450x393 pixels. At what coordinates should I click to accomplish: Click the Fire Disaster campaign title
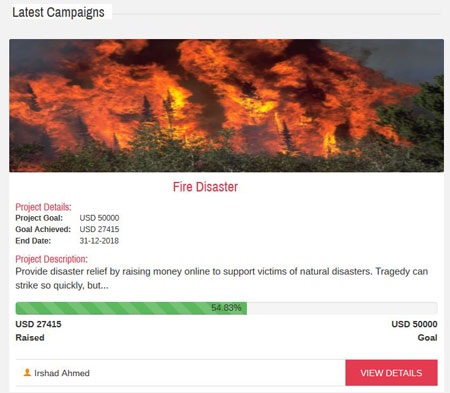click(205, 187)
